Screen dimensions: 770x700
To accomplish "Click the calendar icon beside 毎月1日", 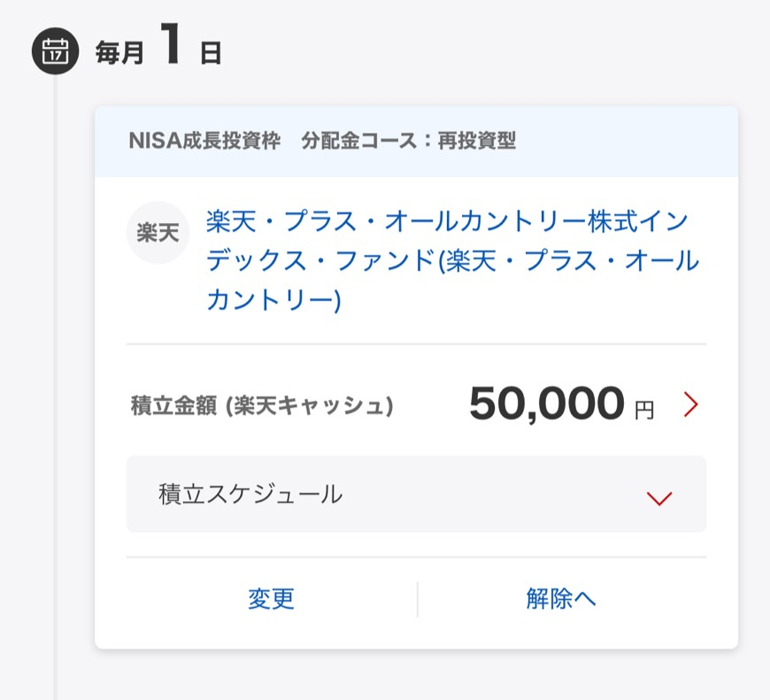I will [55, 51].
